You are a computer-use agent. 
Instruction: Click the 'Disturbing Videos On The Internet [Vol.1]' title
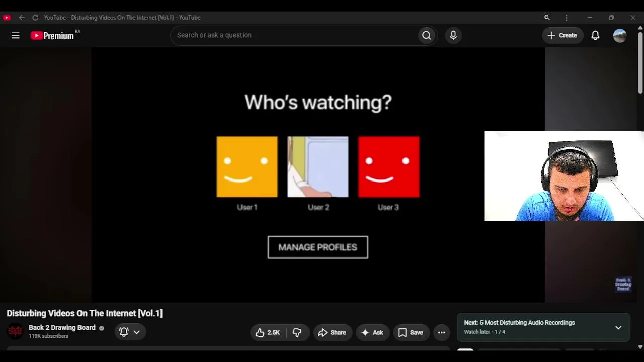coord(85,313)
